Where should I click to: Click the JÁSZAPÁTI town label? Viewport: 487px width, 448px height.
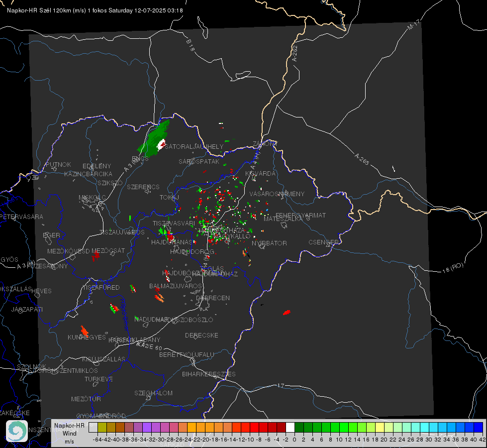[x=27, y=309]
